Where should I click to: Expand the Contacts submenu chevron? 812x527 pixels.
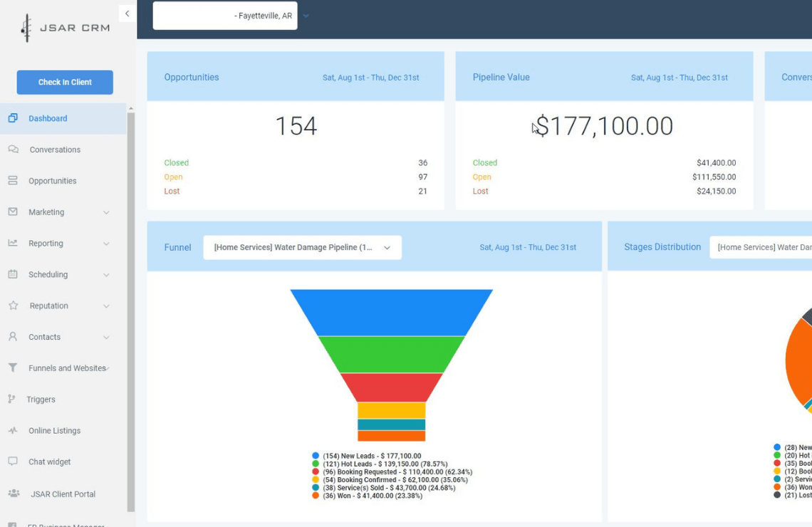[106, 338]
